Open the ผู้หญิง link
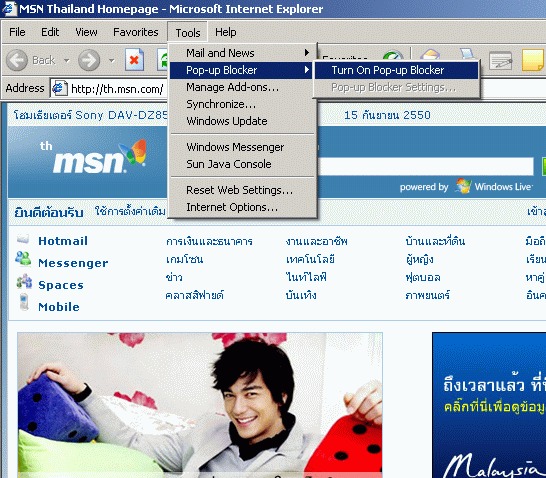 pos(420,259)
